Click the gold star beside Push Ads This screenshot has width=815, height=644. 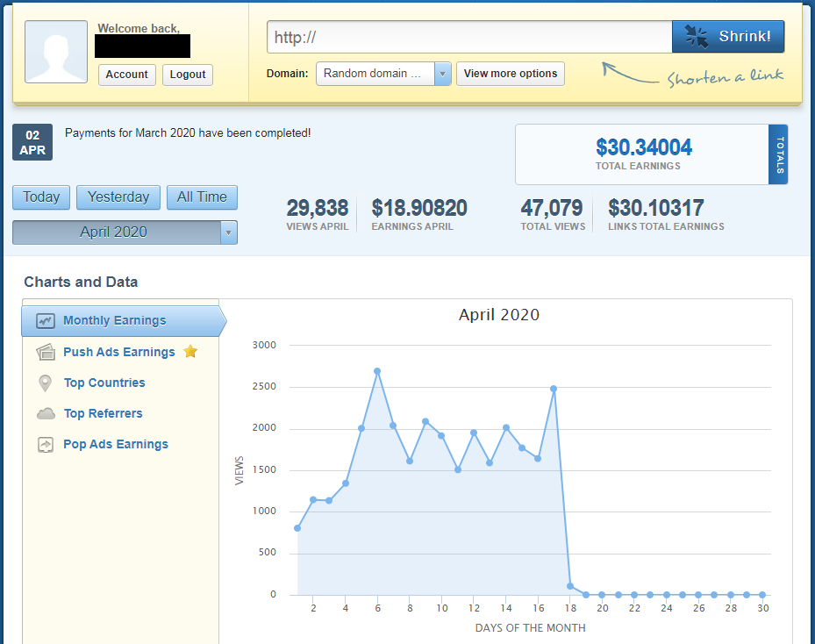(190, 352)
